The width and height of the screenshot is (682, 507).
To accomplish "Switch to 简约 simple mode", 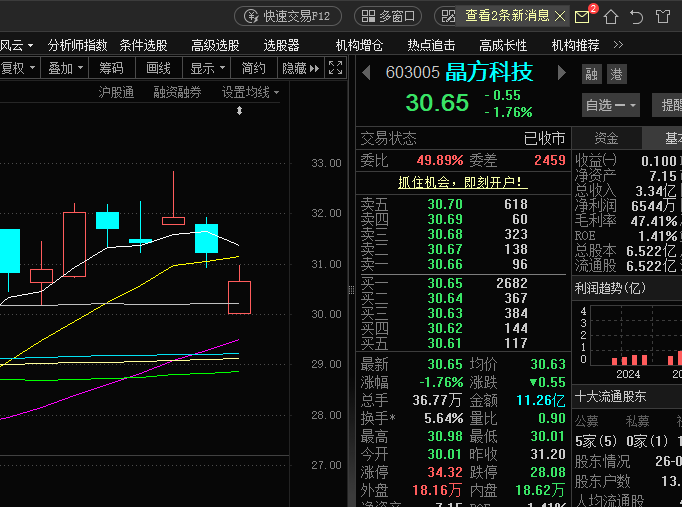I will pos(254,68).
